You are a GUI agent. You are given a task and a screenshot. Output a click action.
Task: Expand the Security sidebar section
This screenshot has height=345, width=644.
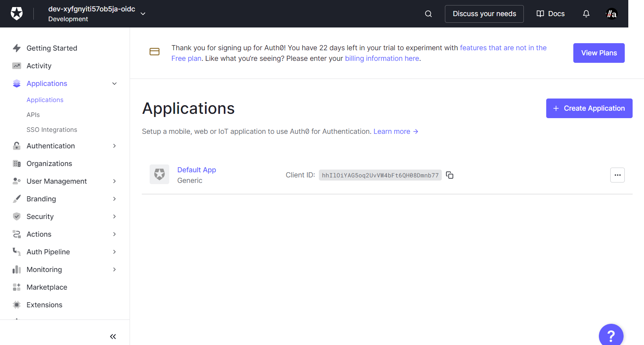point(114,217)
